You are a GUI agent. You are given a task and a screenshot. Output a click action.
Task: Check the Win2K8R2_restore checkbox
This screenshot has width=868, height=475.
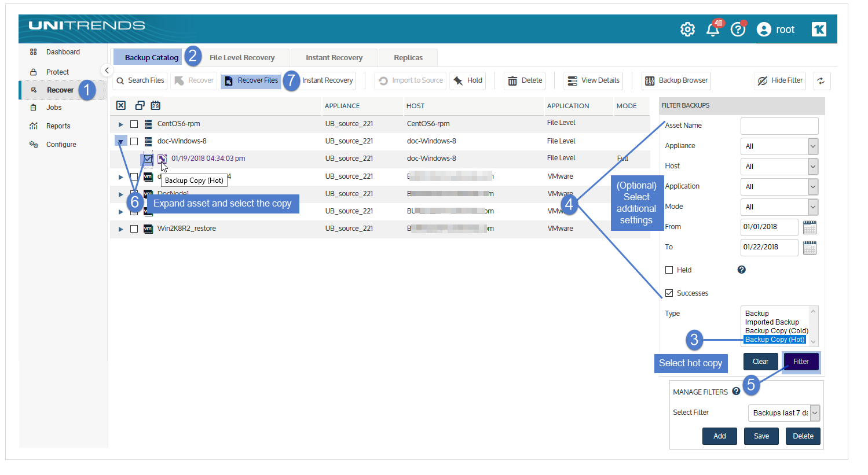pos(134,229)
